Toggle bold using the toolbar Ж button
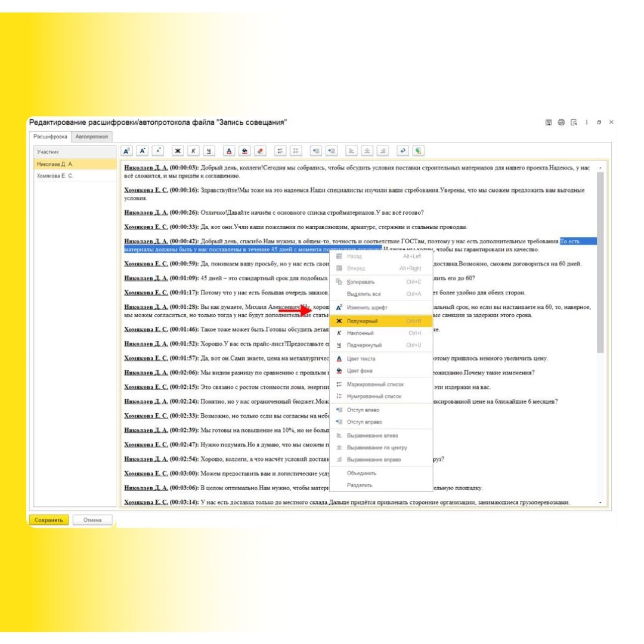This screenshot has width=644, height=644. [x=178, y=151]
